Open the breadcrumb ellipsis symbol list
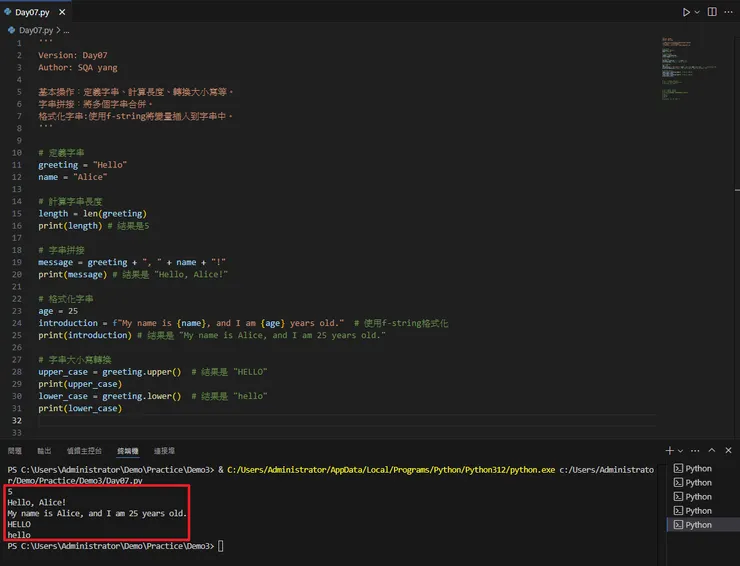This screenshot has height=566, width=740. tap(67, 30)
